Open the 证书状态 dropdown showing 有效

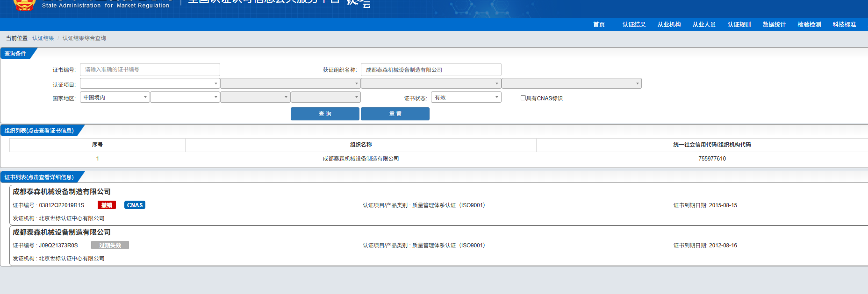click(x=466, y=97)
